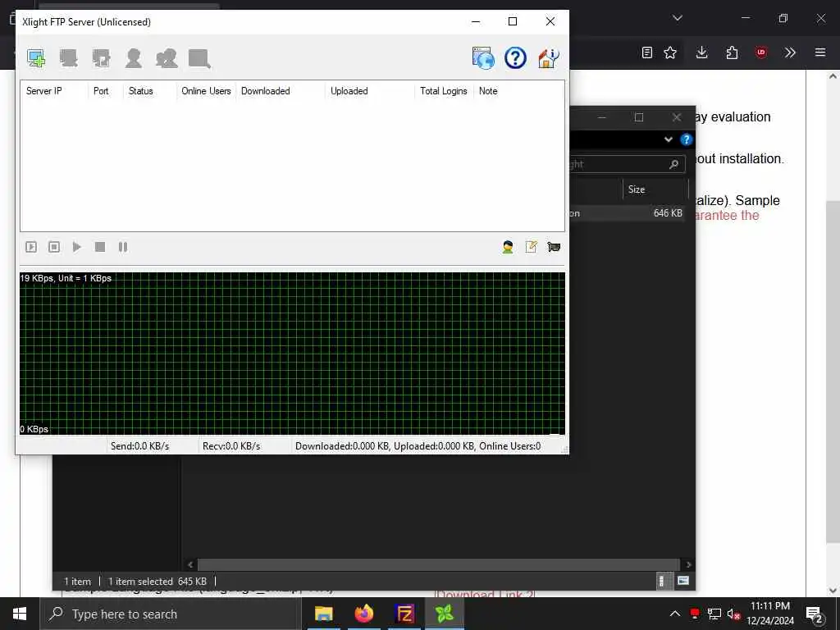This screenshot has width=840, height=630.
Task: Click the start server play icon
Action: pos(76,247)
